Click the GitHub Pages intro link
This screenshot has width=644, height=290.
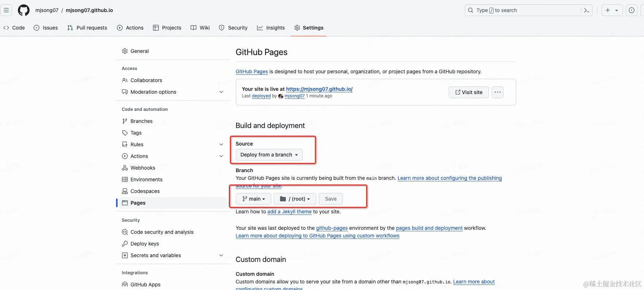252,71
